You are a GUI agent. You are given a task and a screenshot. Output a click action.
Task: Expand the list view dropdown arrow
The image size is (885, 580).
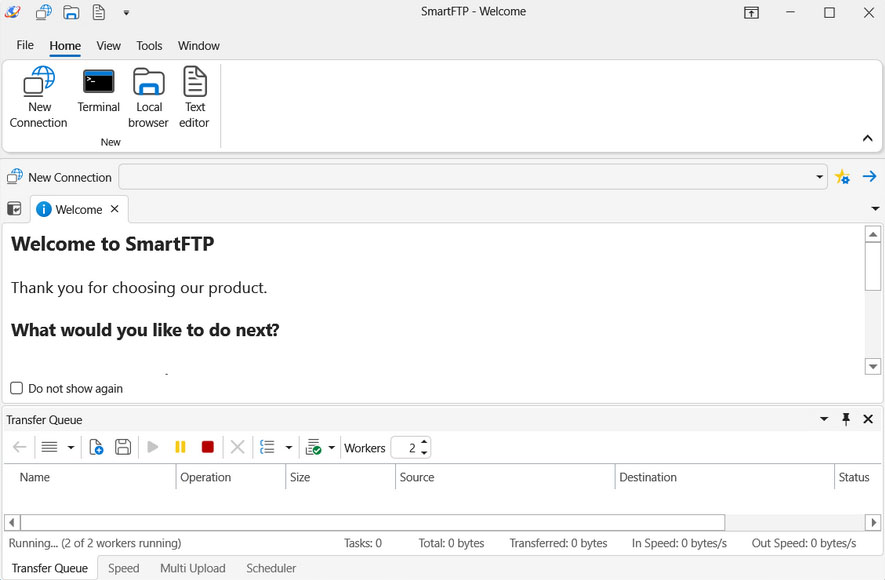click(x=71, y=447)
